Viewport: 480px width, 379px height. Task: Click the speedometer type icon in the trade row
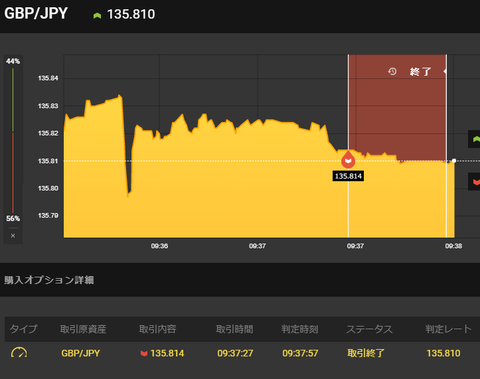click(19, 353)
